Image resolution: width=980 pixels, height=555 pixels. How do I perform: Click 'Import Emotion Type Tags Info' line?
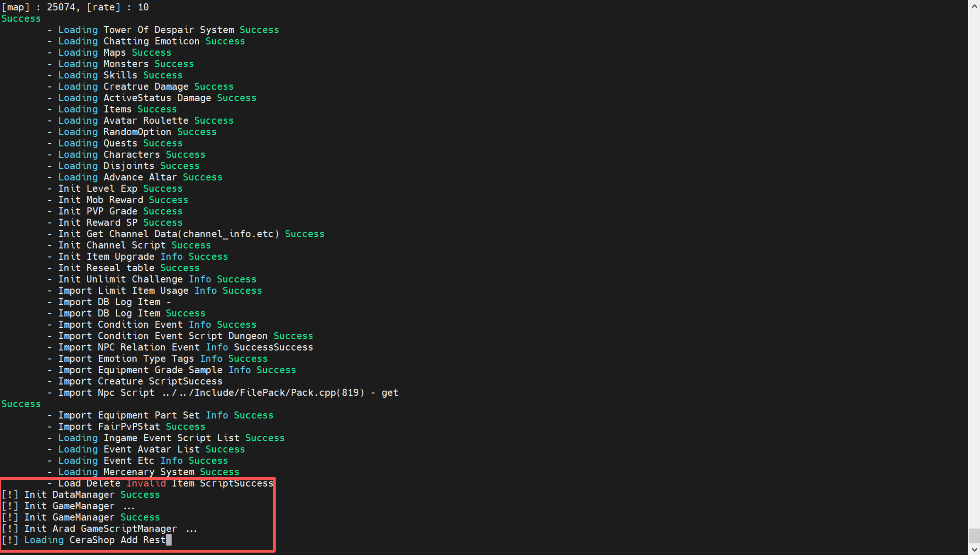(157, 359)
